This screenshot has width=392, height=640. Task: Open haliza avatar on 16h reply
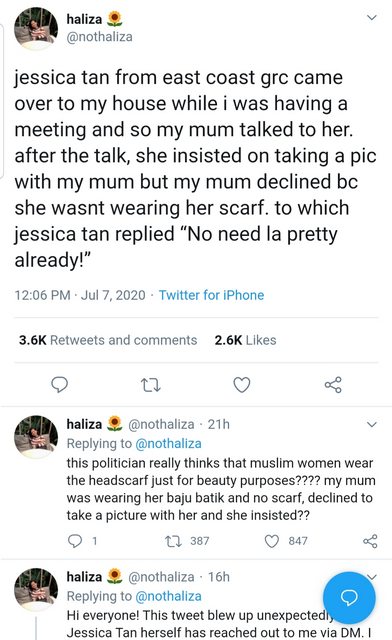[x=36, y=589]
